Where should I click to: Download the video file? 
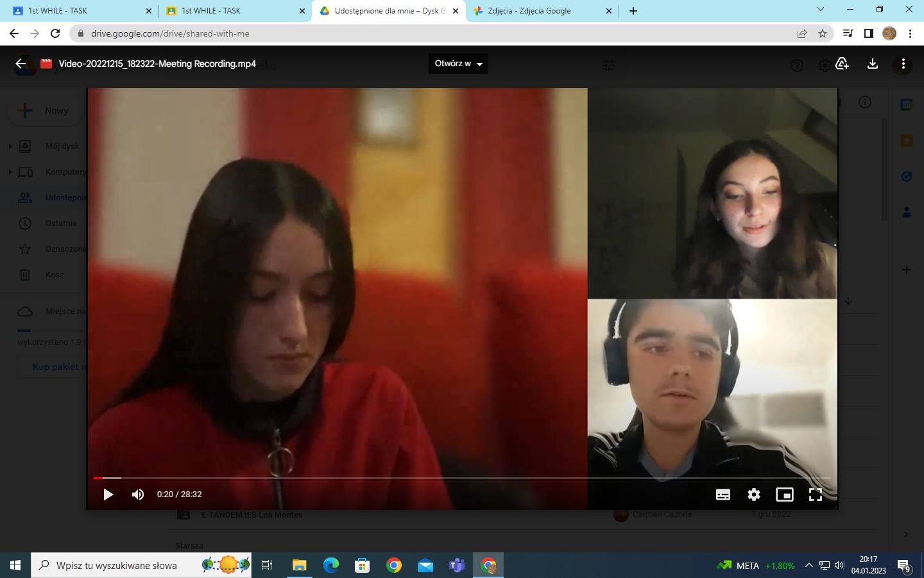(x=873, y=64)
